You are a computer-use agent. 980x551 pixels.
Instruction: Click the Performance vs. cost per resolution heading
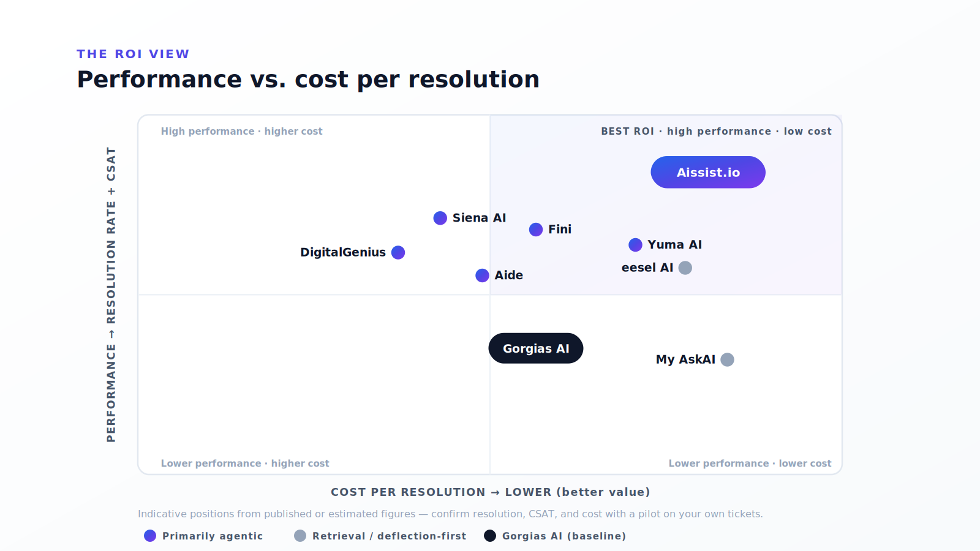tap(308, 80)
